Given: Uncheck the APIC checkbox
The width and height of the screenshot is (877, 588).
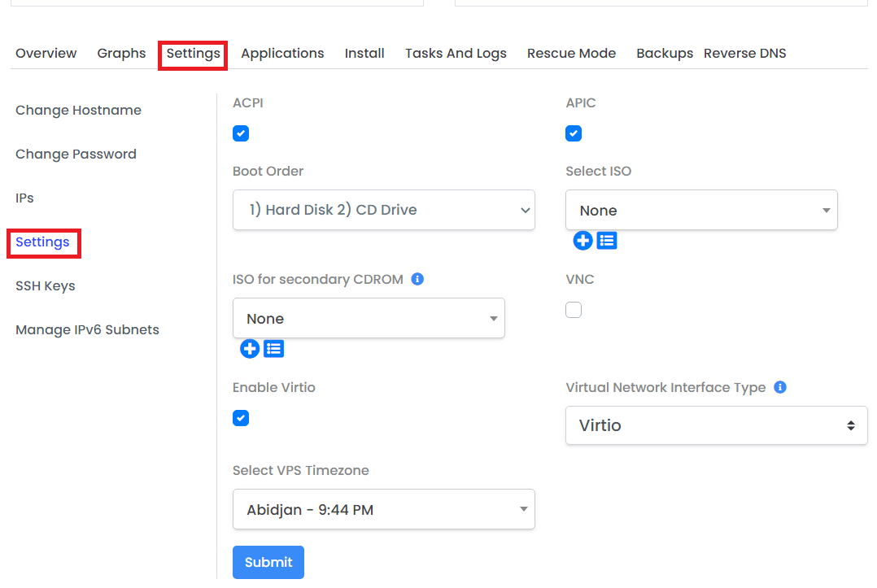Looking at the screenshot, I should tap(574, 133).
